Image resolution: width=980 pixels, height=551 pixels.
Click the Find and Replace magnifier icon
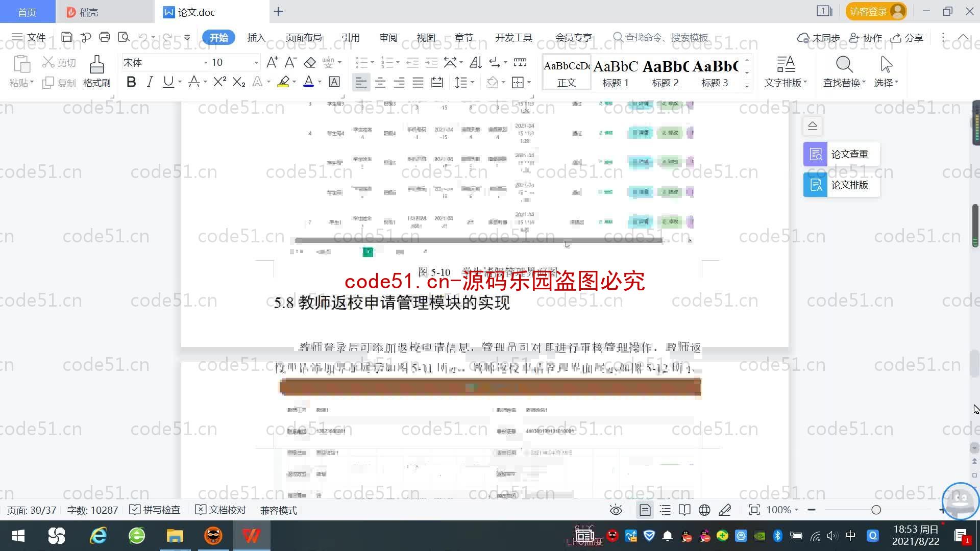point(844,65)
